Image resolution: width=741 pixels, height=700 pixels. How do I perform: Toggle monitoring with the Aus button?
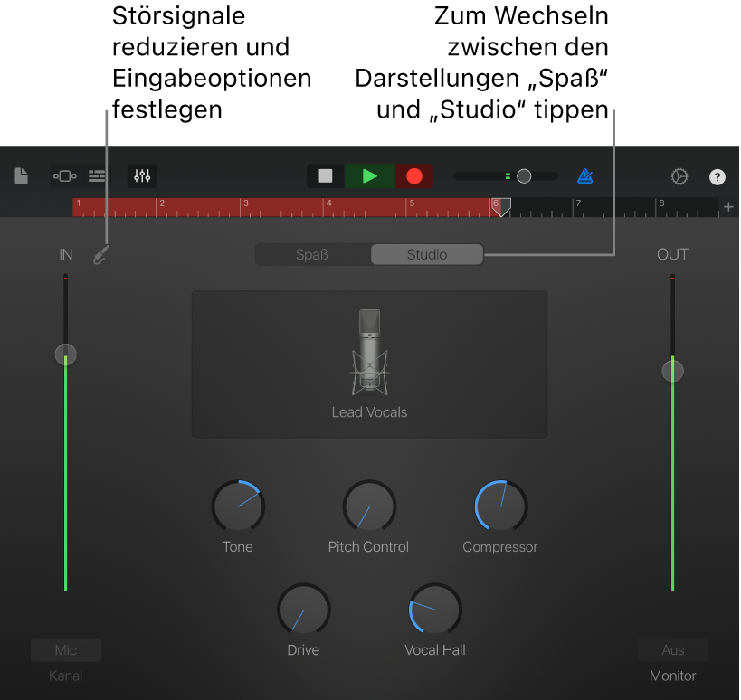[x=672, y=649]
